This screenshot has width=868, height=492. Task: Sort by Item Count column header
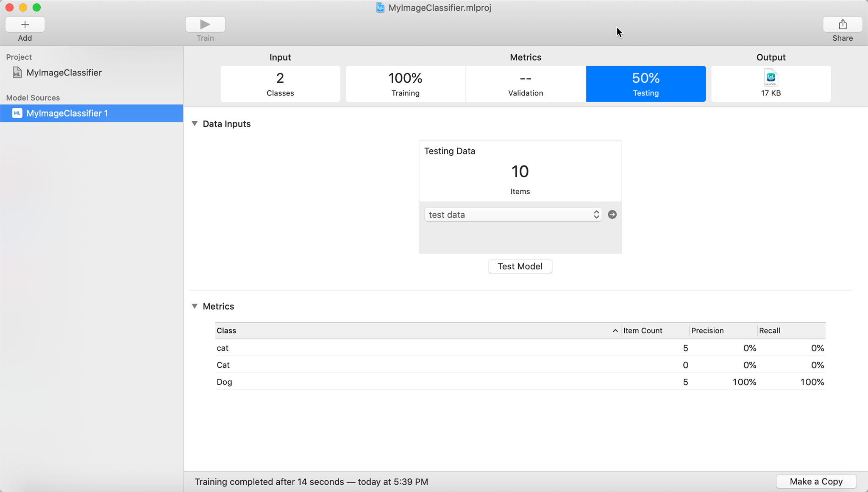(655, 331)
